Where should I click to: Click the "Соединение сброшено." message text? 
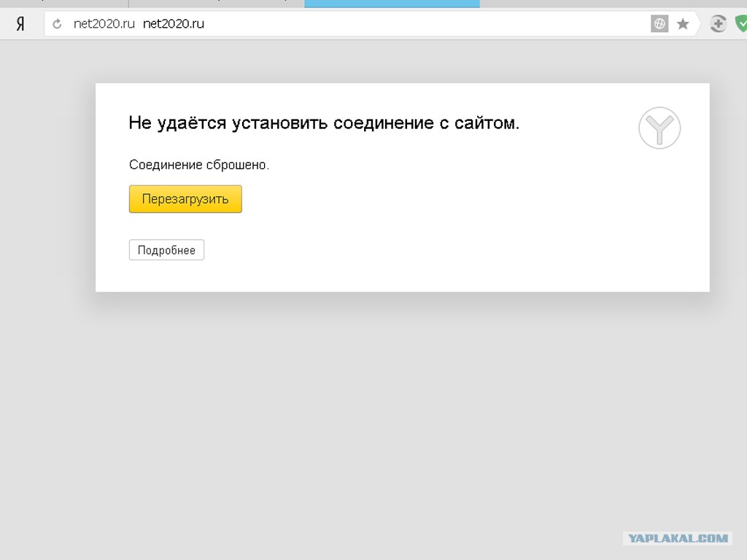199,165
